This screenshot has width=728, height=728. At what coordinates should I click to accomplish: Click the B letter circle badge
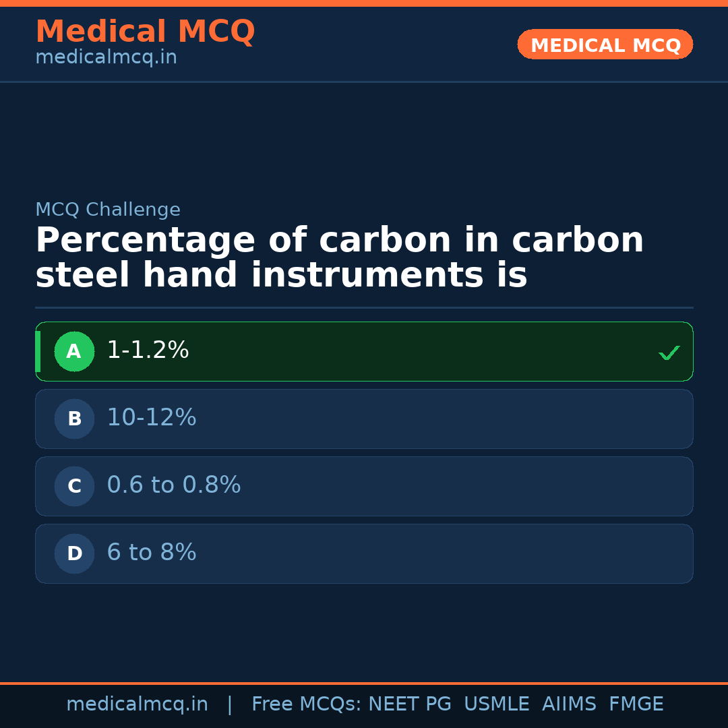point(74,419)
